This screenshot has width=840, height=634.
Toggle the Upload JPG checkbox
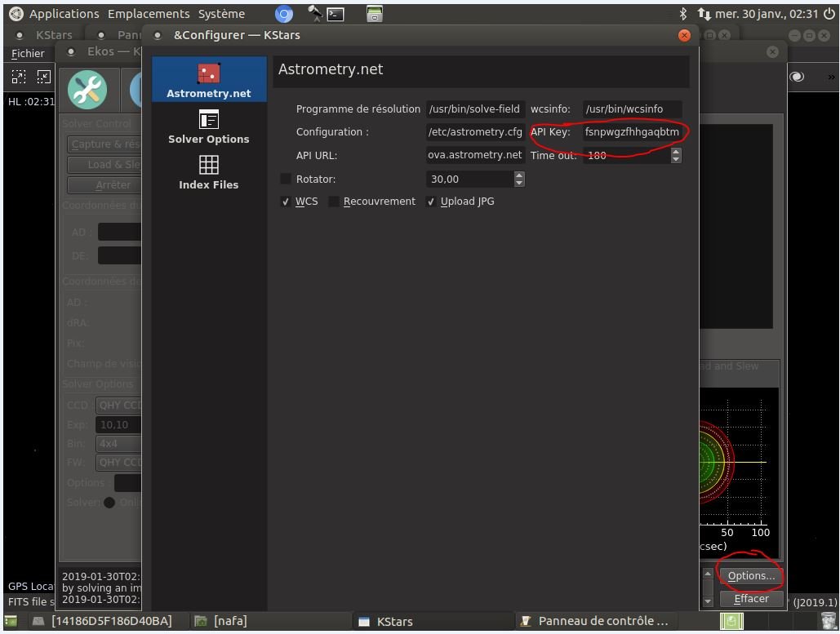click(x=431, y=202)
